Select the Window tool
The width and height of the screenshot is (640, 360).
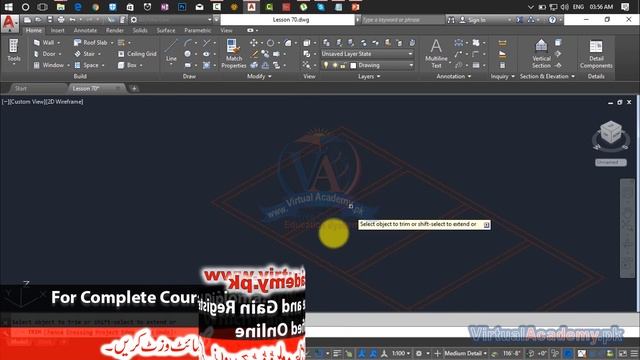[x=49, y=65]
